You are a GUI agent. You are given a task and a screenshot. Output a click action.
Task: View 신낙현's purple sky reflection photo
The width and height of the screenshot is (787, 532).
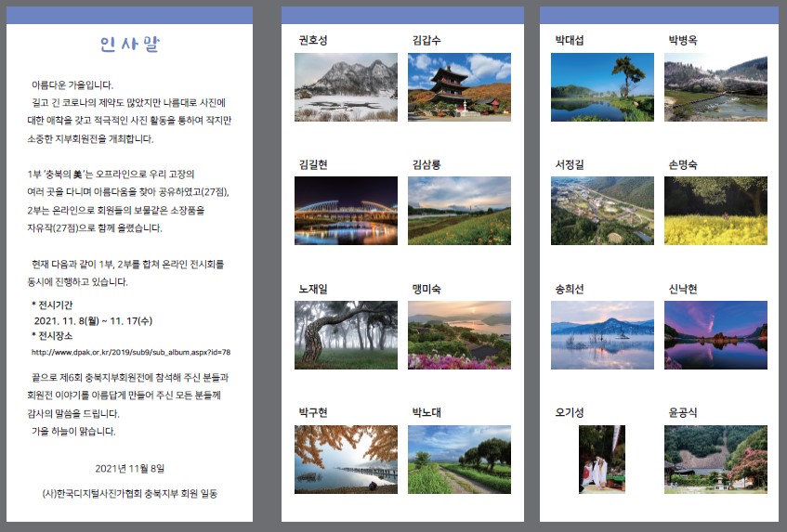(715, 335)
